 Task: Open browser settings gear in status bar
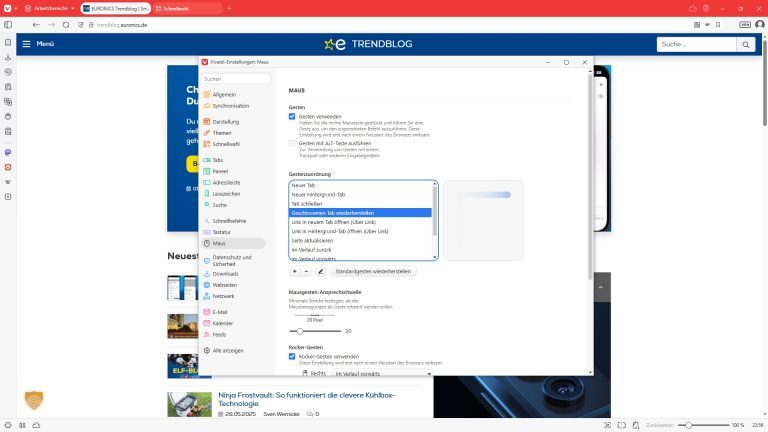pos(8,425)
